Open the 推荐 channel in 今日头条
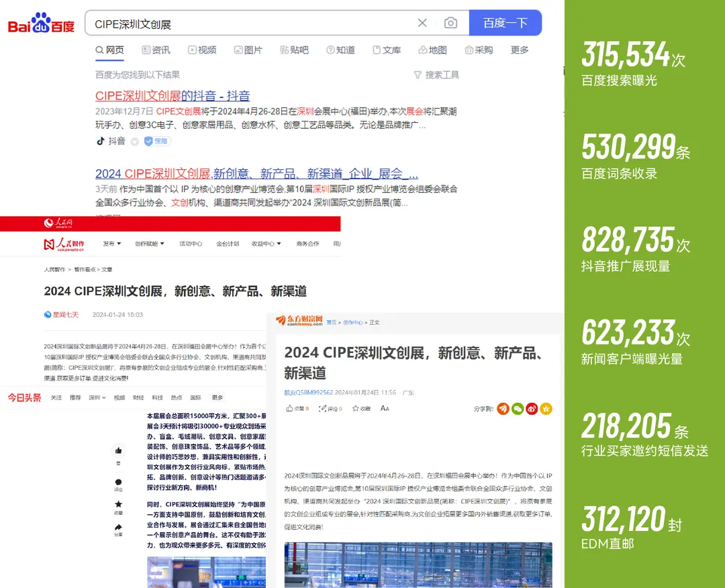 [x=75, y=397]
